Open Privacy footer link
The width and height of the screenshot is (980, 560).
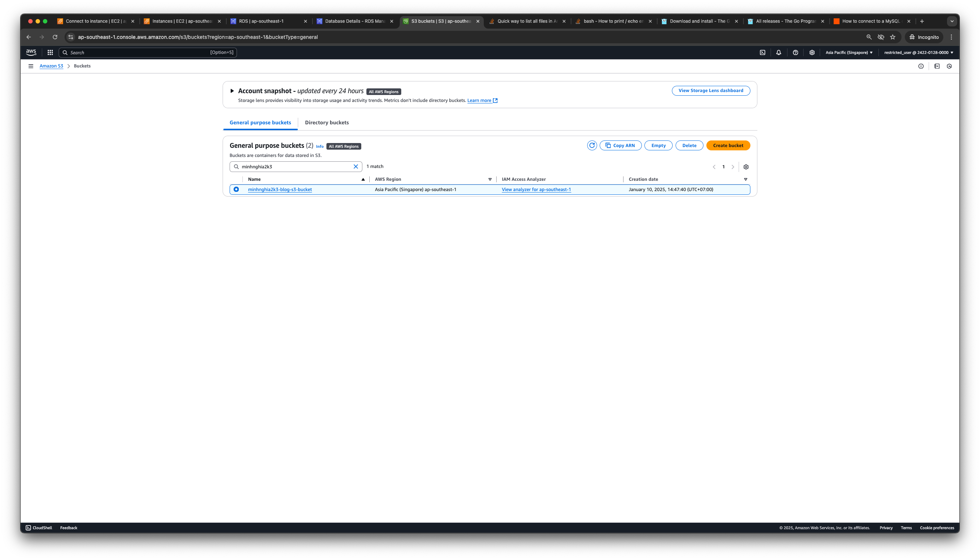(x=886, y=528)
